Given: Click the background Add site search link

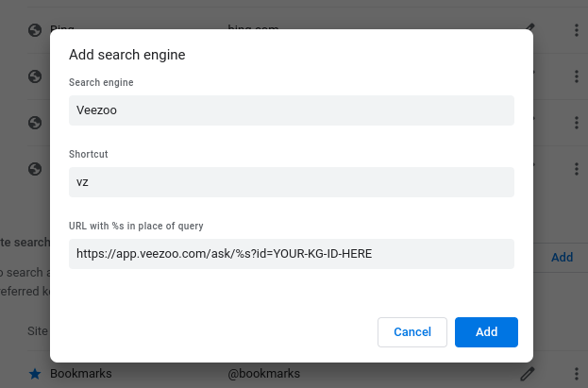Looking at the screenshot, I should 562,257.
